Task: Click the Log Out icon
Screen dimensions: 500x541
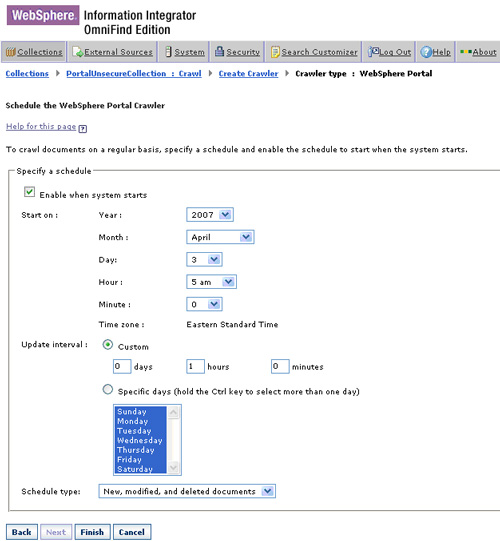Action: pos(373,52)
